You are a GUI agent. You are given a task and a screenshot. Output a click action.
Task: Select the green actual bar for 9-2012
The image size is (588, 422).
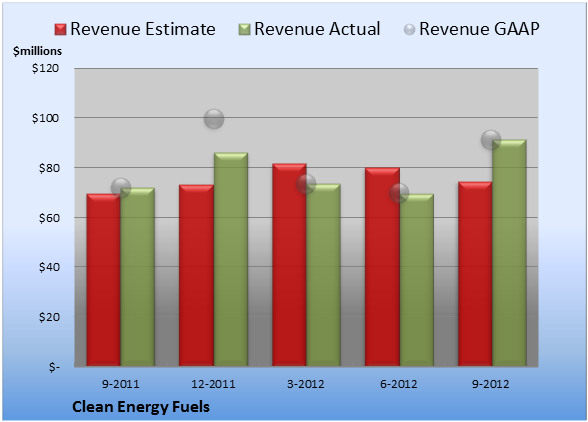(x=509, y=253)
